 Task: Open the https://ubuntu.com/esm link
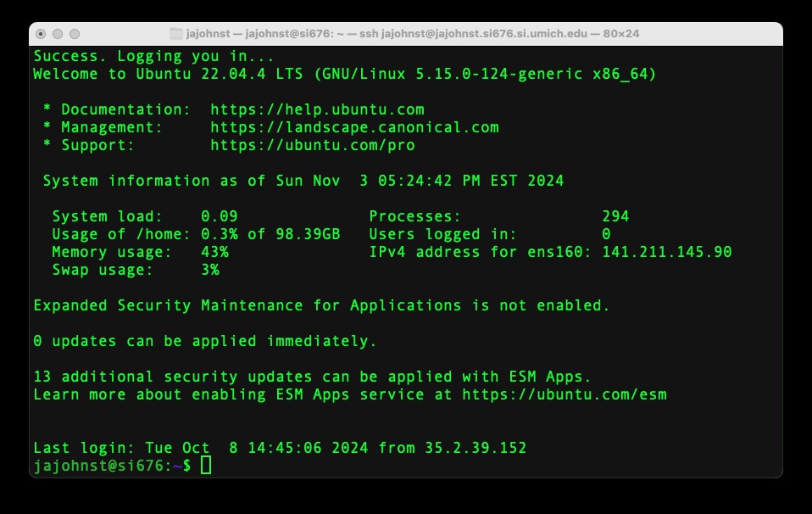coord(565,394)
